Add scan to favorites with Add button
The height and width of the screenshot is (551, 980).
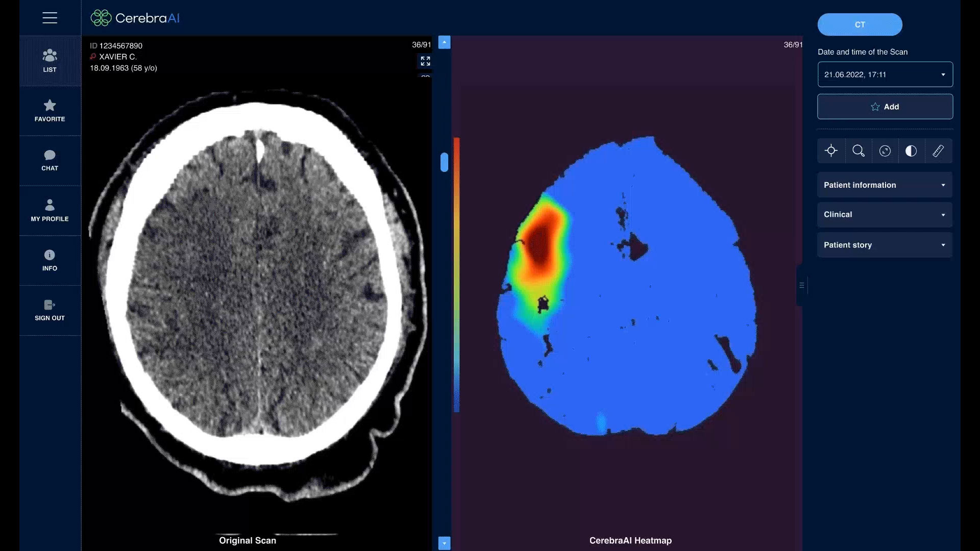point(885,107)
